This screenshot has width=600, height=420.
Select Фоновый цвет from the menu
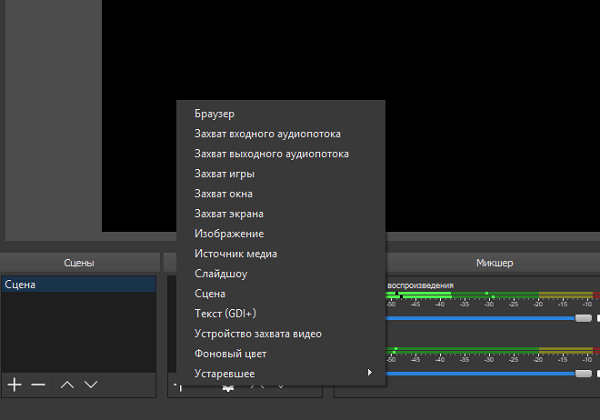click(x=230, y=354)
